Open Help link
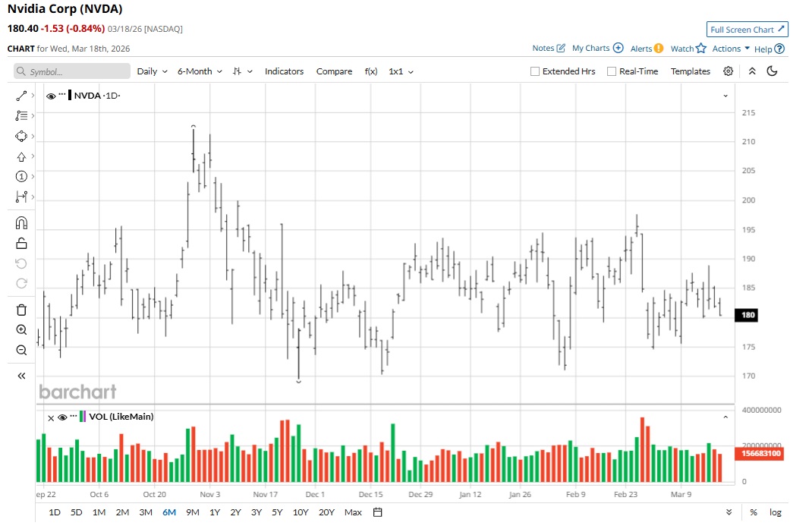 coord(770,49)
